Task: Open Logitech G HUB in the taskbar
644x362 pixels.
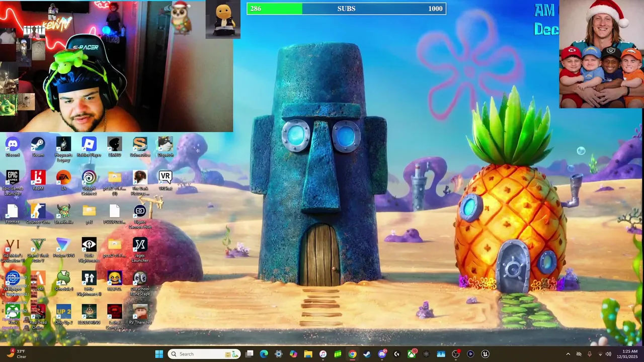Action: point(396,354)
